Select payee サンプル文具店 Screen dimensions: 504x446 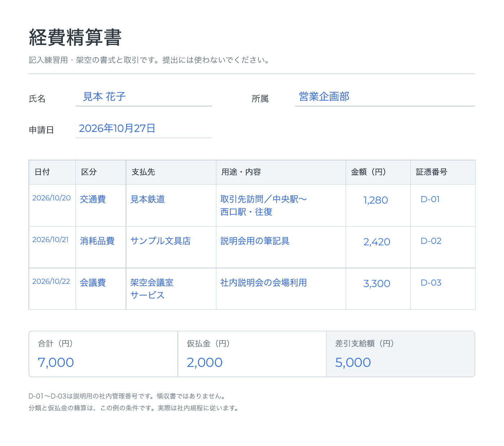(x=161, y=241)
